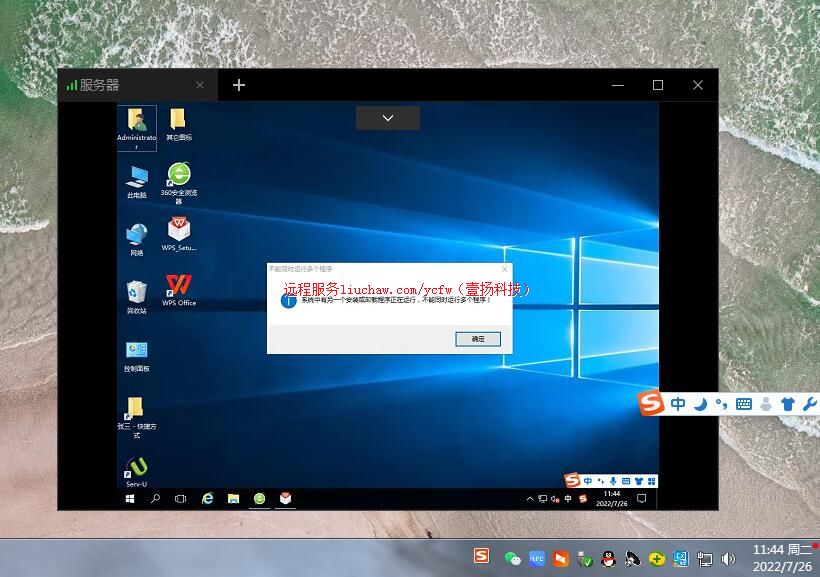
Task: Open Internet Explorer on remote taskbar
Action: pos(208,498)
